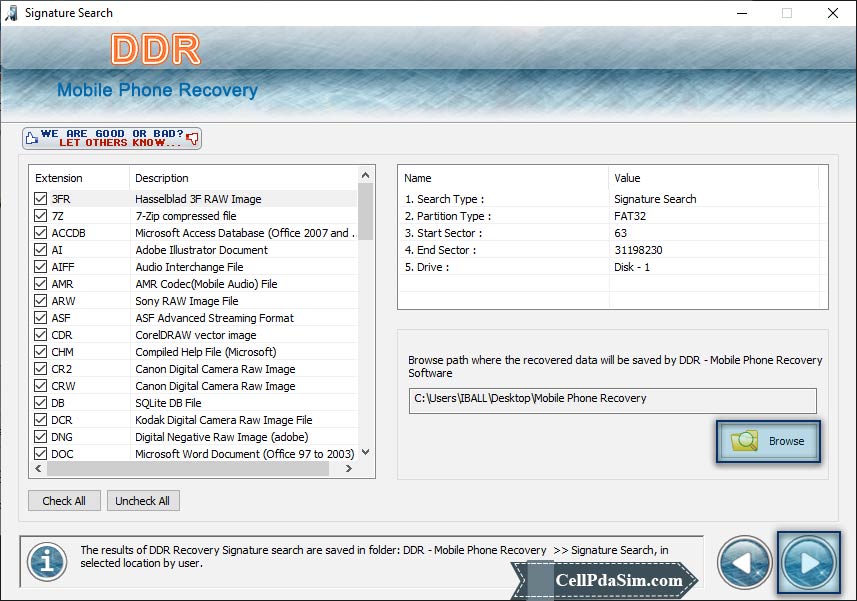
Task: Select 'Audio Interchange File' description
Action: click(189, 267)
